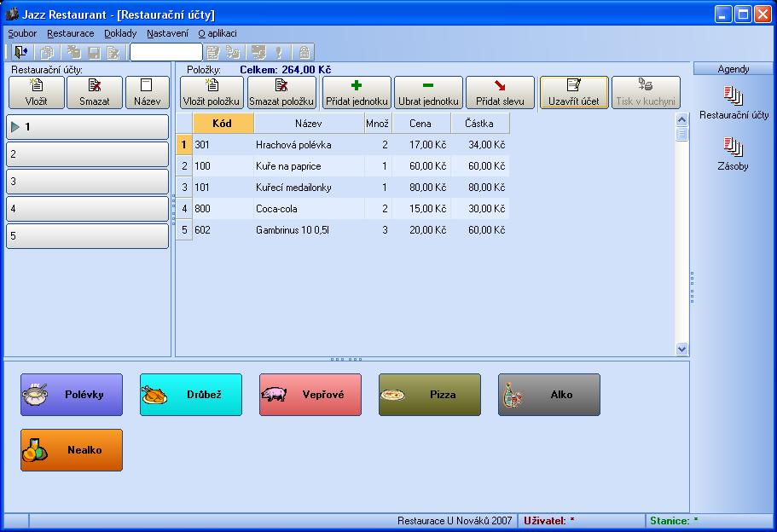Click the items grid scrollbar thumb
The image size is (777, 532).
(x=681, y=134)
